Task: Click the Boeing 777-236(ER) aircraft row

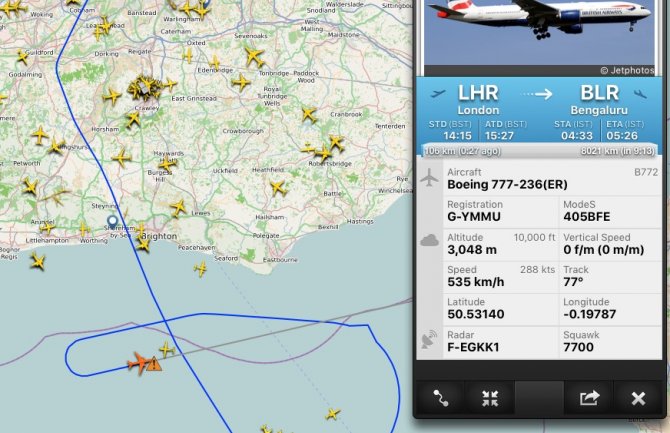Action: [x=552, y=179]
